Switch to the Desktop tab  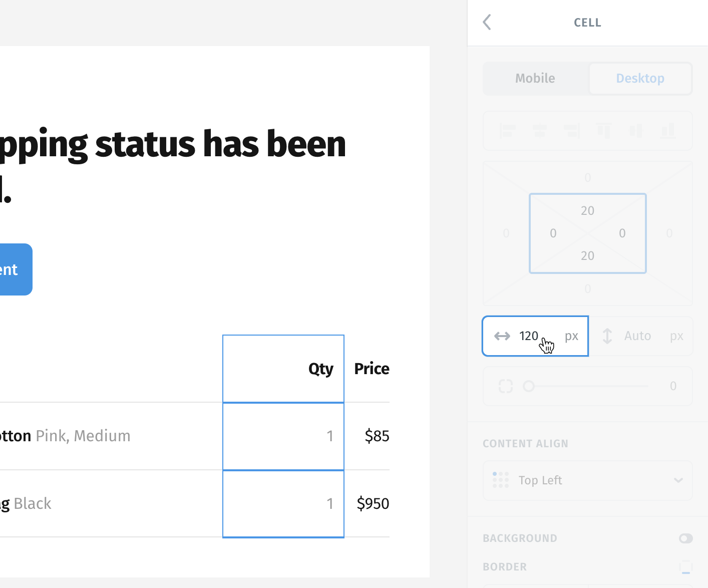[640, 78]
